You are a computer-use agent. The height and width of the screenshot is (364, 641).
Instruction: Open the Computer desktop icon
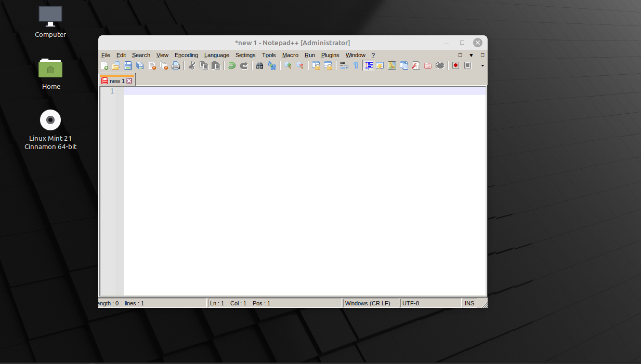pos(50,22)
